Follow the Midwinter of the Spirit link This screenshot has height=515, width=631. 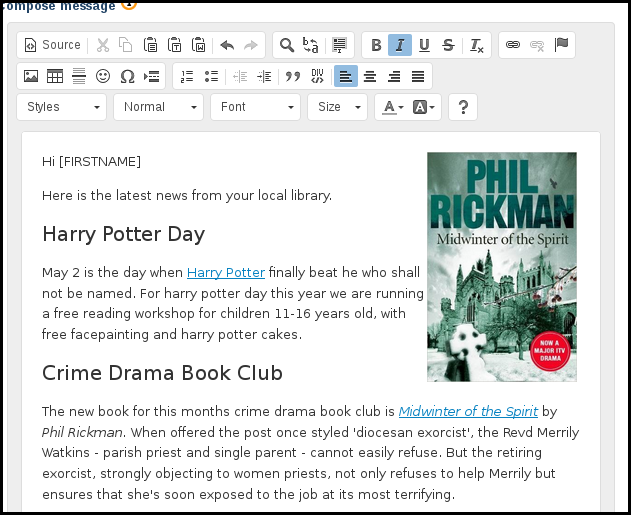pyautogui.click(x=468, y=412)
